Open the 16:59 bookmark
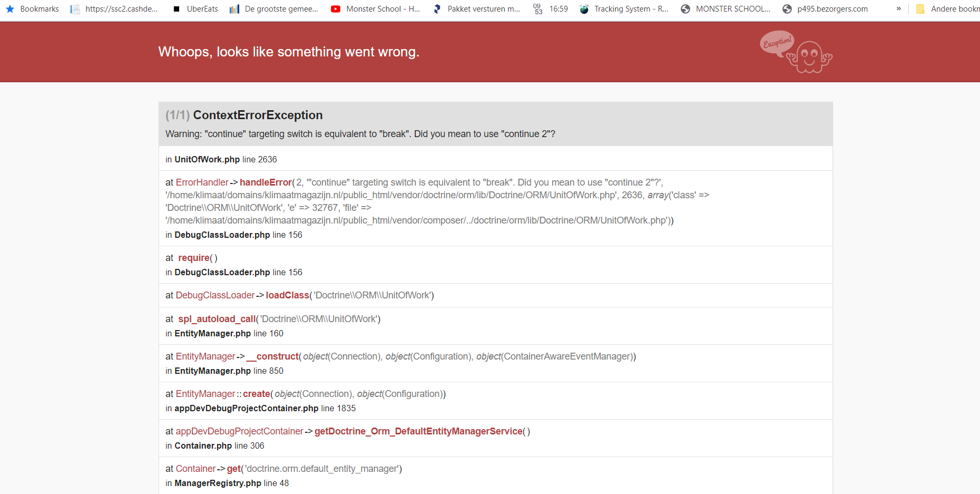This screenshot has width=980, height=494. 551,9
